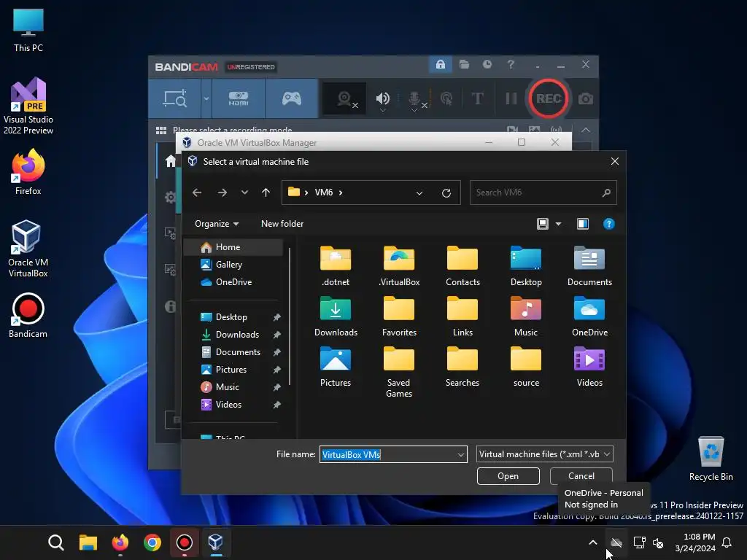Open Bandicam scheduled recording clock icon

click(x=487, y=64)
